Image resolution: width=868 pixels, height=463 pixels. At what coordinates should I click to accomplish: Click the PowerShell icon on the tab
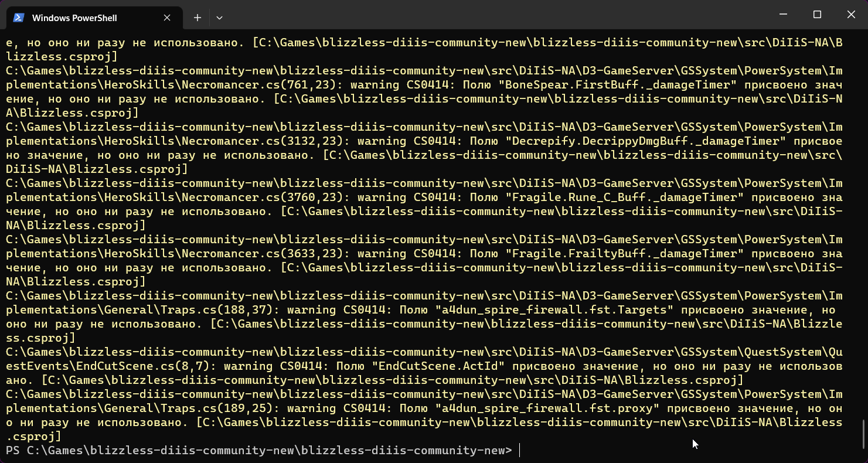point(18,18)
